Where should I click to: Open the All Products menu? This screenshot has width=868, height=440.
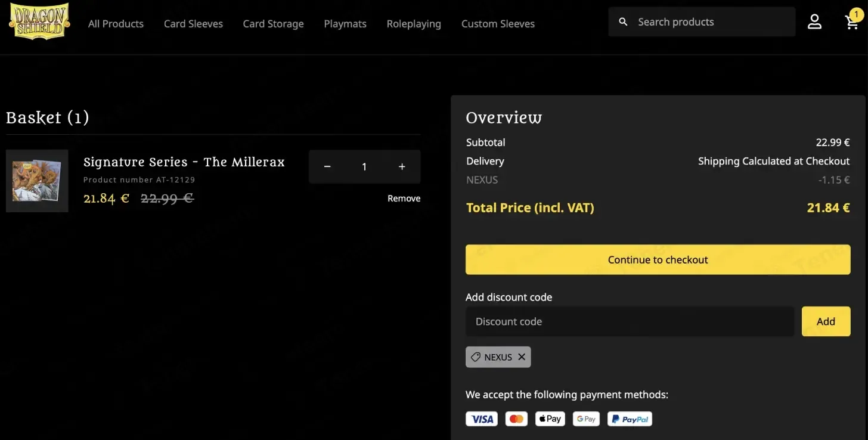coord(116,24)
